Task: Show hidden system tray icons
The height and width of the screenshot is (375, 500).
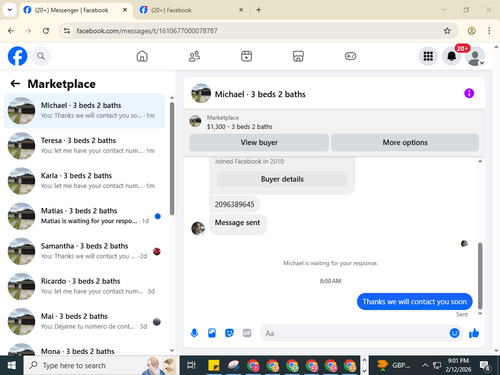Action: [425, 366]
